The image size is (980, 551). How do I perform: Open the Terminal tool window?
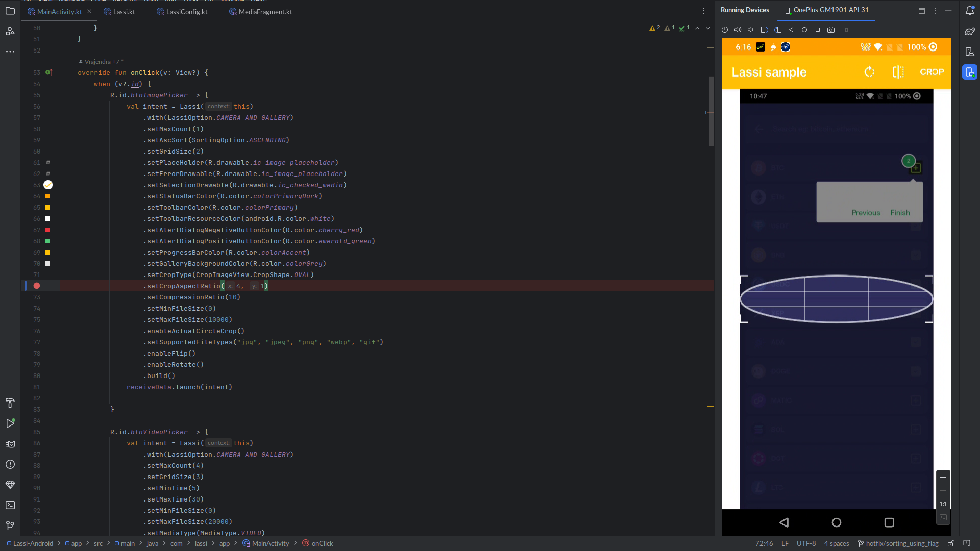(10, 505)
